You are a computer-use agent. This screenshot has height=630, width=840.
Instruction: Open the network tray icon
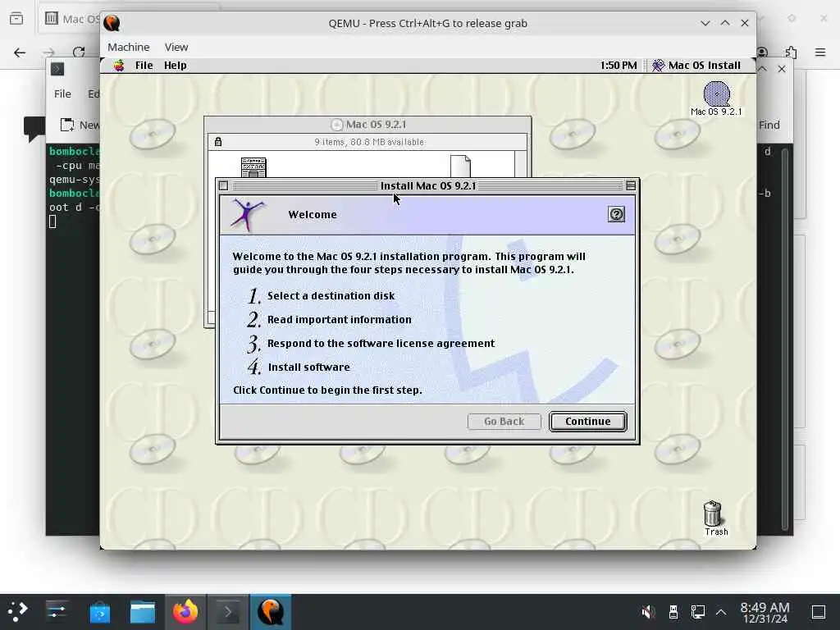click(697, 612)
